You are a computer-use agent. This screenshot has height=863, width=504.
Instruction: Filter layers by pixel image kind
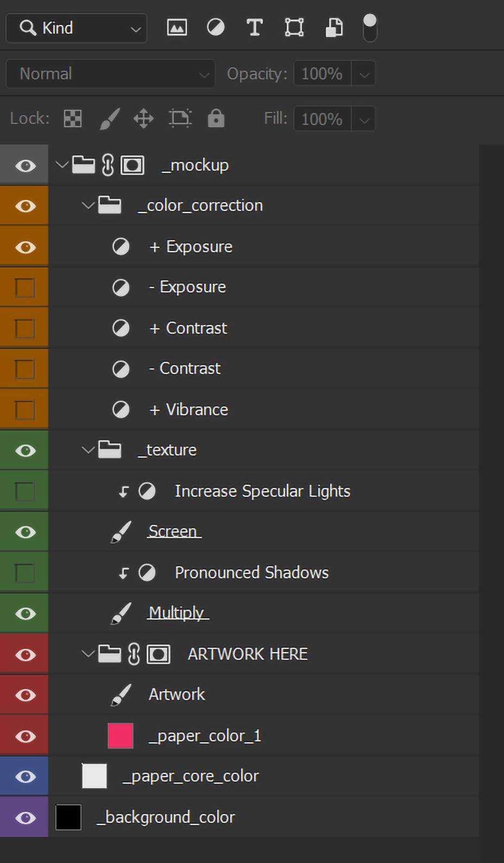(x=177, y=27)
